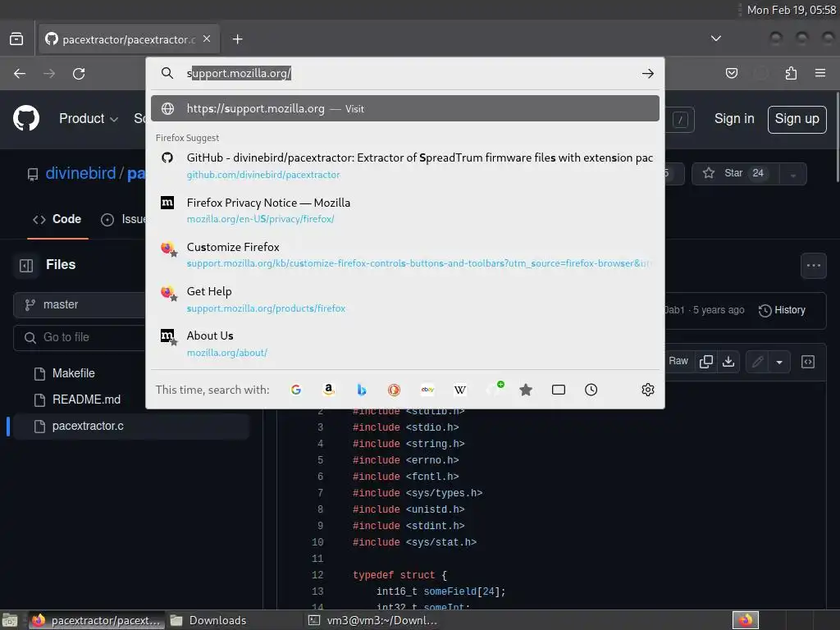Switch to vm3 terminal in taskbar

click(373, 620)
